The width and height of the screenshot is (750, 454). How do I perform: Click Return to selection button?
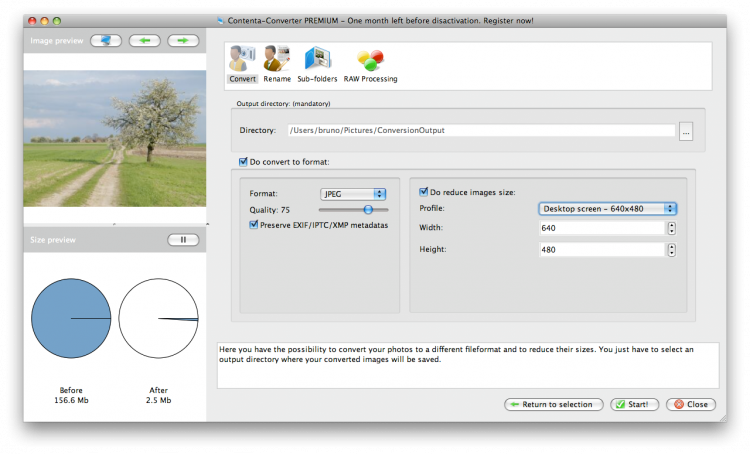click(553, 404)
